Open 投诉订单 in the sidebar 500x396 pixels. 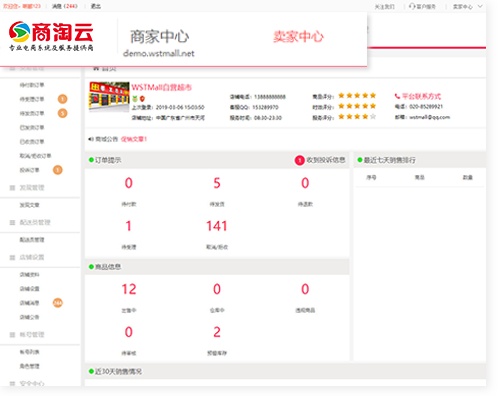point(29,170)
